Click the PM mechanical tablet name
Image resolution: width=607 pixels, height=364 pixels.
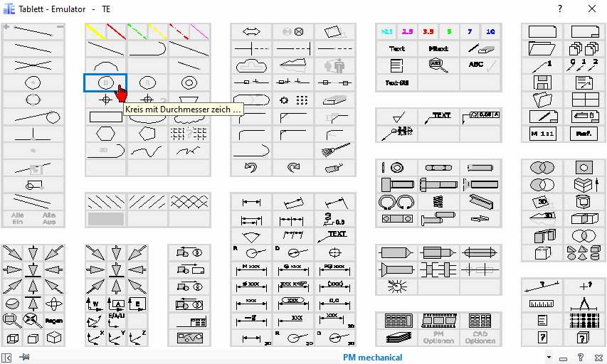tap(372, 358)
